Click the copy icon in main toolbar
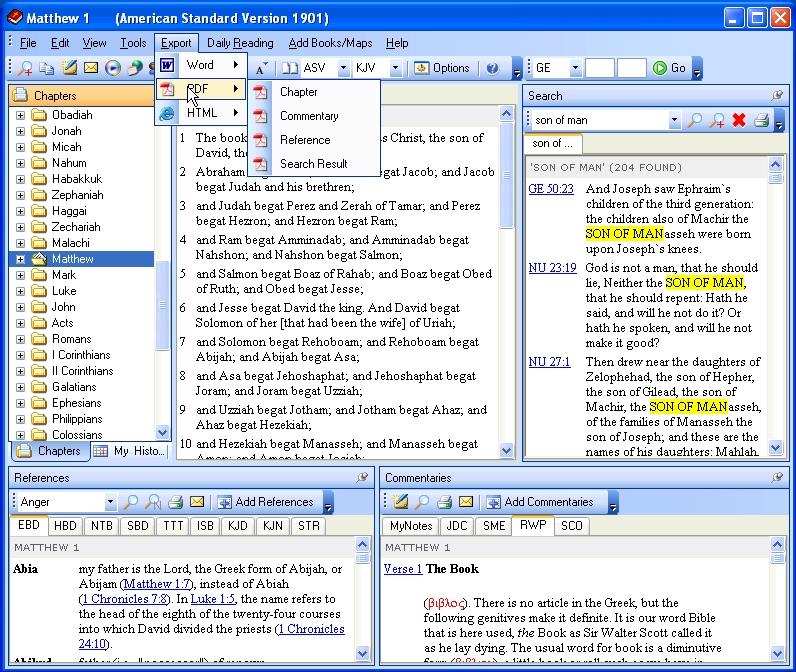The image size is (796, 672). pos(47,68)
